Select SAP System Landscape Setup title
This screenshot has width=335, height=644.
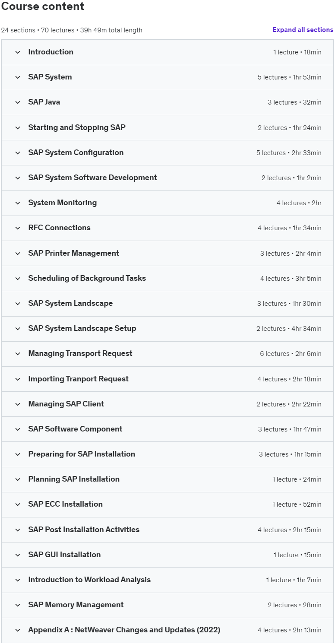coord(82,328)
